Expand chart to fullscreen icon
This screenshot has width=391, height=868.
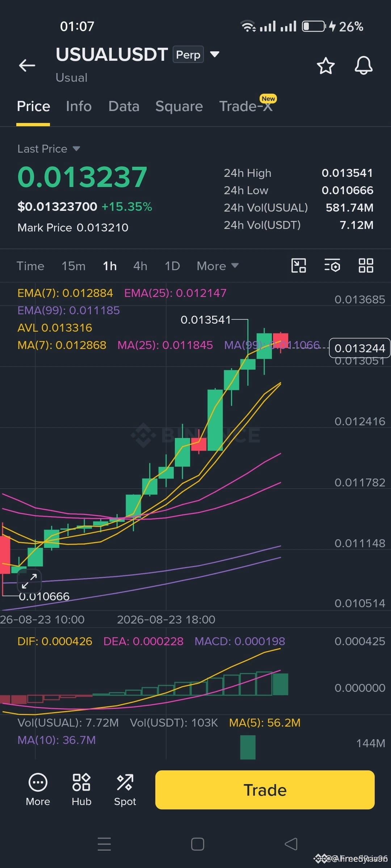[x=29, y=581]
